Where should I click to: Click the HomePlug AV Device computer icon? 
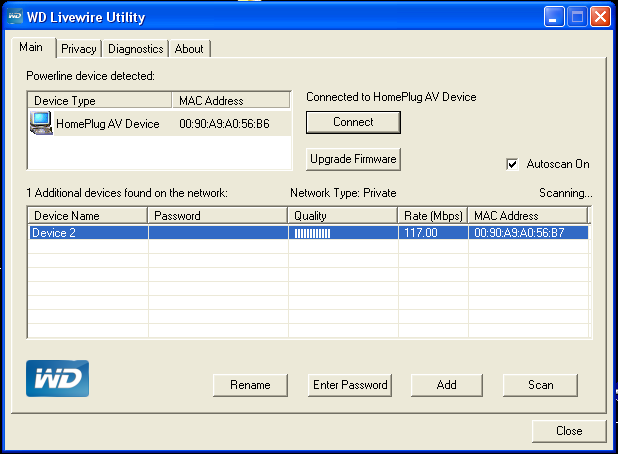41,123
